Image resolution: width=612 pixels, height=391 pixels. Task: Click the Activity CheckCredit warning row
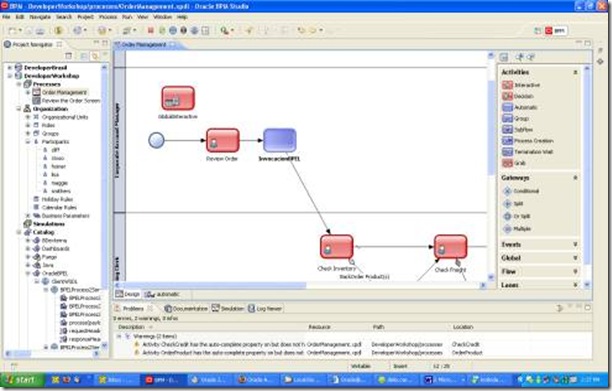308,345
